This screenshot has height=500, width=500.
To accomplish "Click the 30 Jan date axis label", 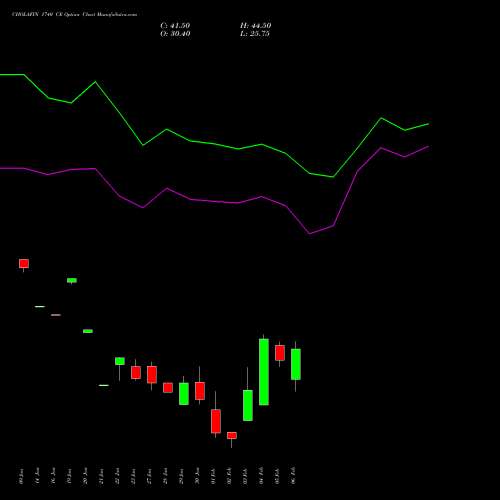I will click(198, 476).
